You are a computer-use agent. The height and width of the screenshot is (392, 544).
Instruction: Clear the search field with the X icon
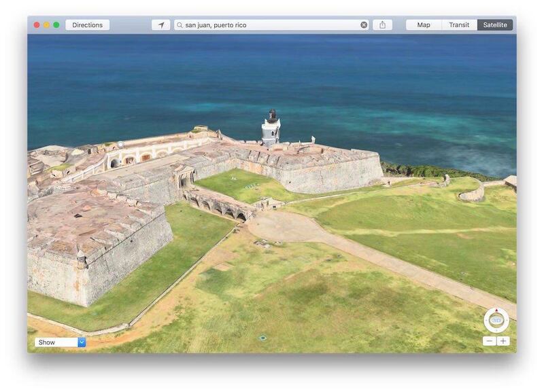pyautogui.click(x=364, y=25)
